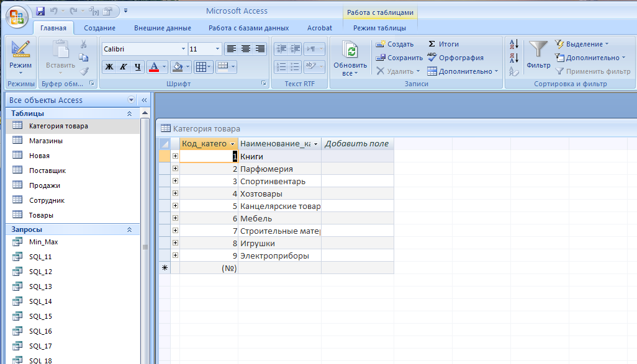Click the Вставить paste button
637x364 pixels.
[x=60, y=57]
